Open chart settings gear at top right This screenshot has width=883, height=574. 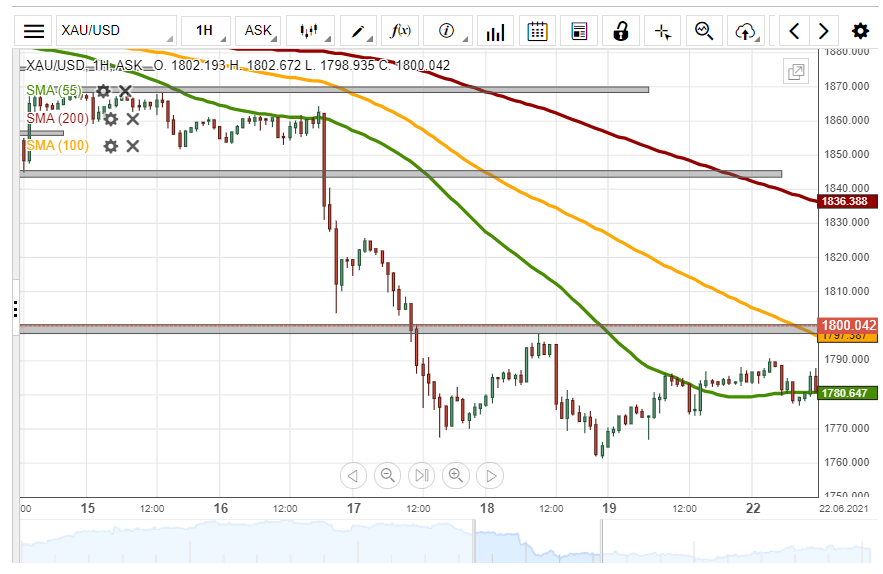pos(859,31)
